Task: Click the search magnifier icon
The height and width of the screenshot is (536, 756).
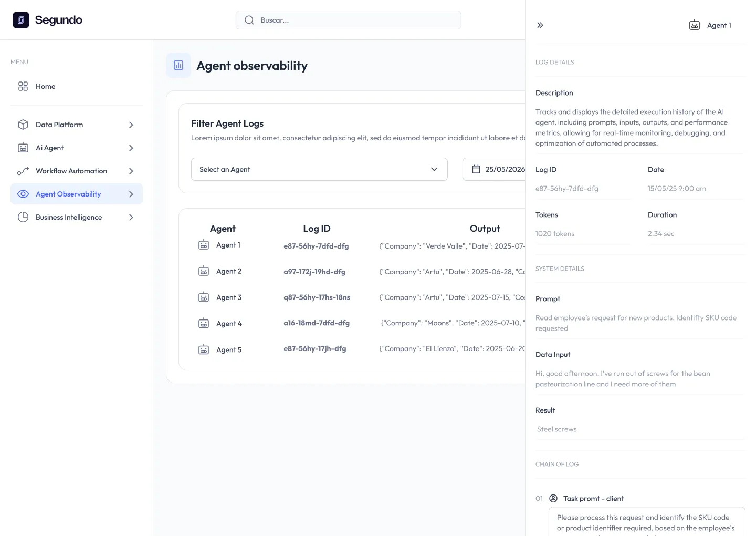Action: (249, 20)
